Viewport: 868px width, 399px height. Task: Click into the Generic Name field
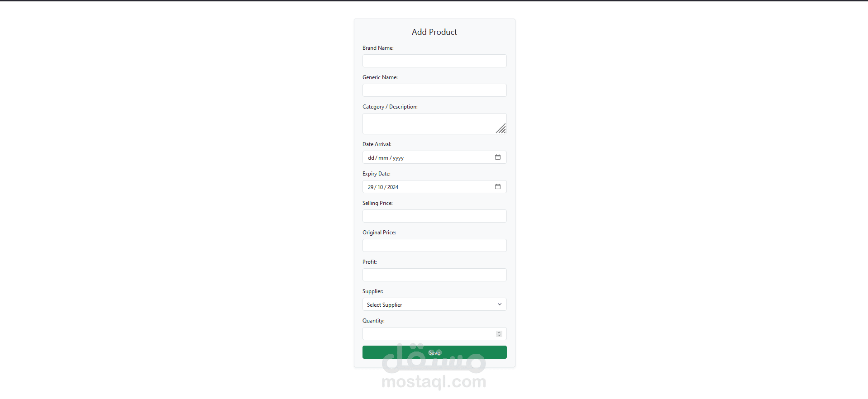(x=434, y=90)
